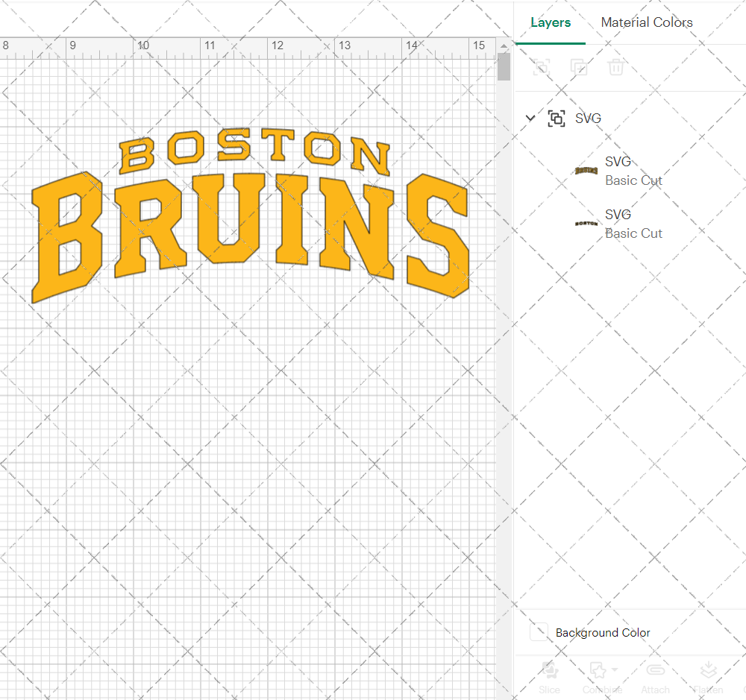Screen dimensions: 746x700
Task: Click the Background Color label
Action: (x=603, y=632)
